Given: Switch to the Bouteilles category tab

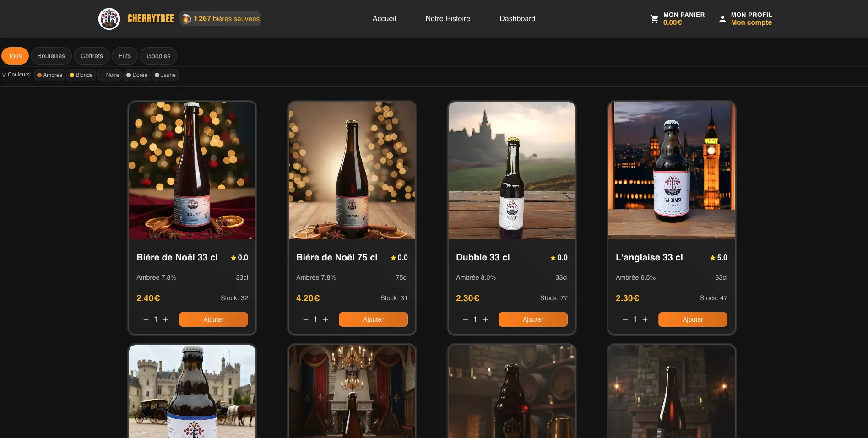Looking at the screenshot, I should [51, 56].
